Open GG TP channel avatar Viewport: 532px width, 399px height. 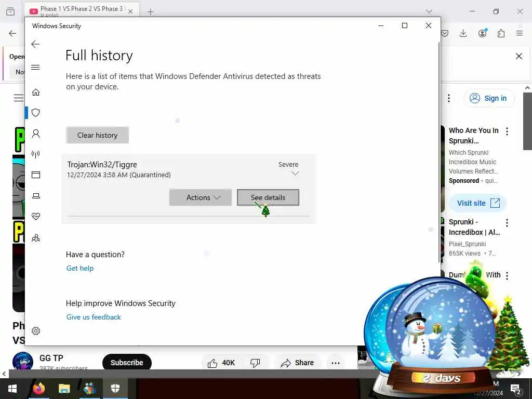pos(23,362)
